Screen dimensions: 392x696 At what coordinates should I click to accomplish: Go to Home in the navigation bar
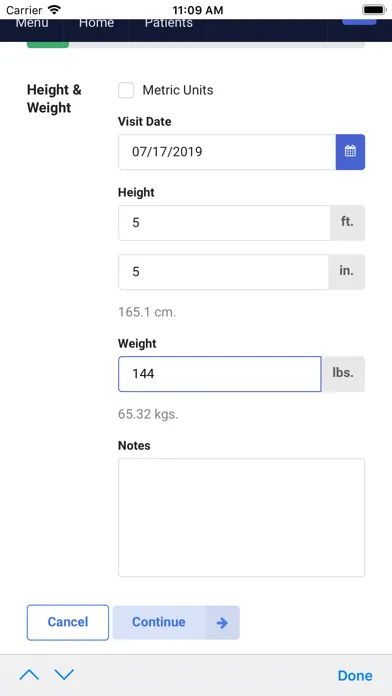[96, 23]
